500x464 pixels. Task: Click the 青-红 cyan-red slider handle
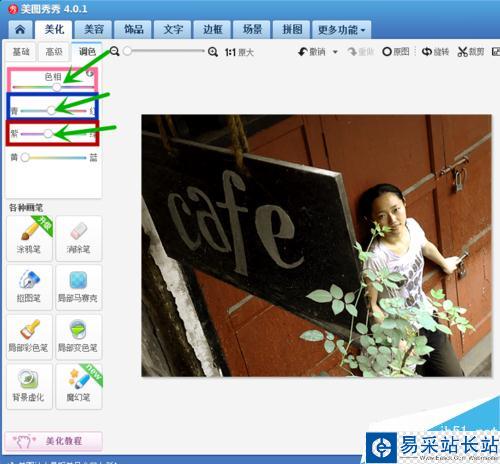click(51, 110)
